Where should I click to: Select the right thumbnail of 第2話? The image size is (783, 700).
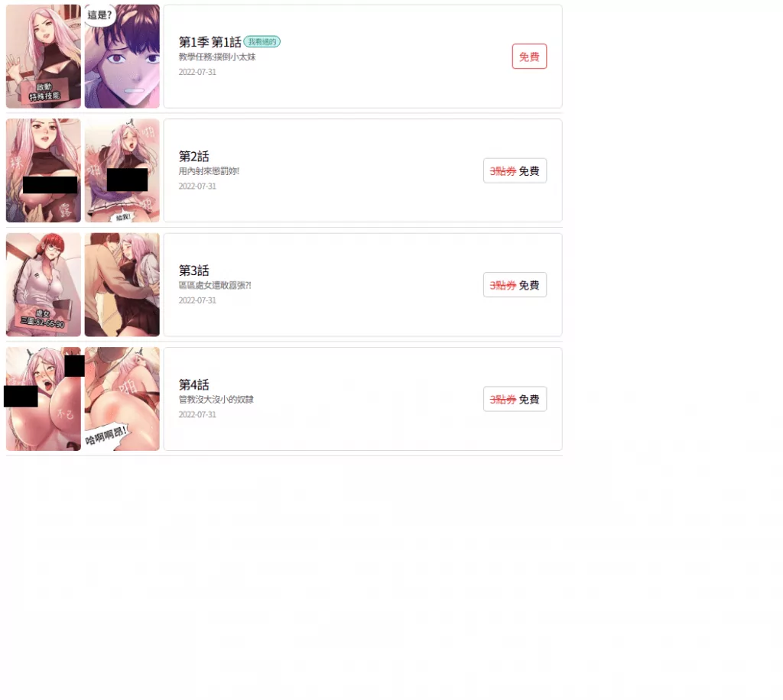click(122, 170)
